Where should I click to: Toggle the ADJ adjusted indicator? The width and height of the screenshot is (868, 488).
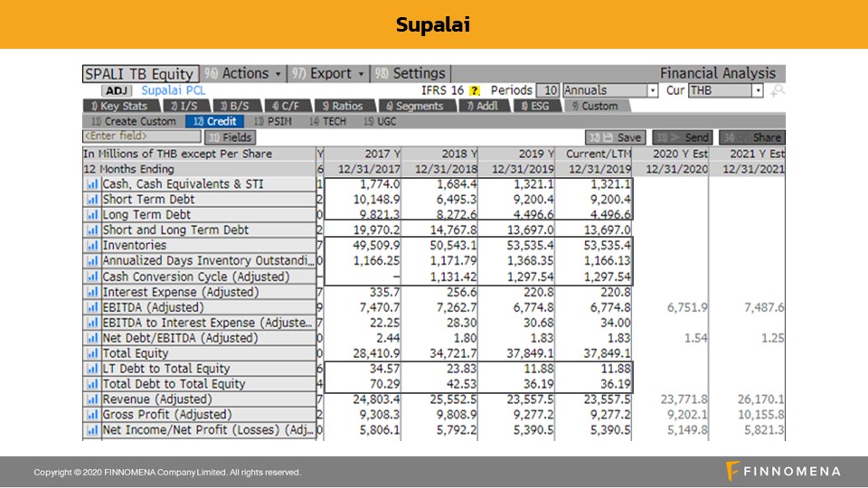tap(116, 91)
